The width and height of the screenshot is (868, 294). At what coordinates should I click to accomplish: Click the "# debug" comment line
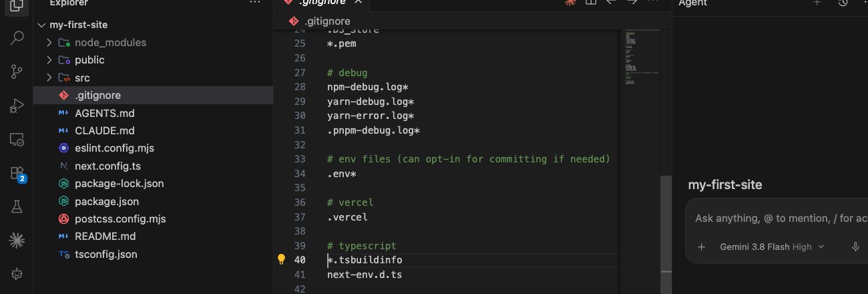tap(347, 72)
